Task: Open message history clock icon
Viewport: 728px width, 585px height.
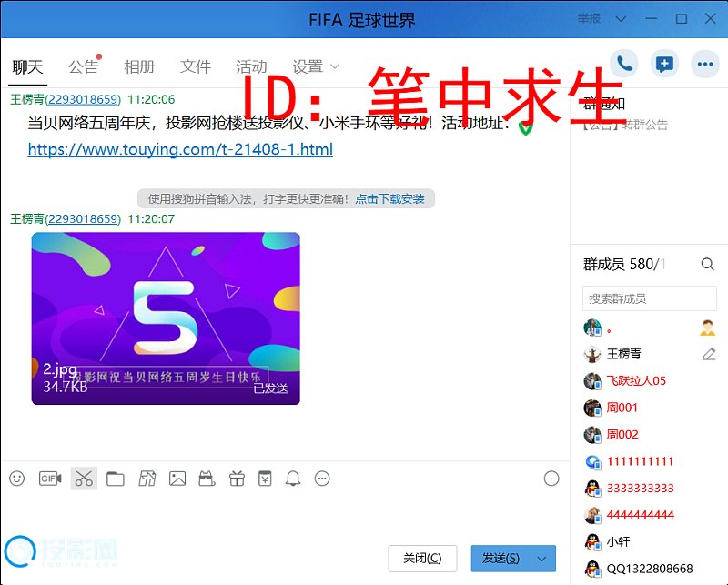Action: coord(551,479)
